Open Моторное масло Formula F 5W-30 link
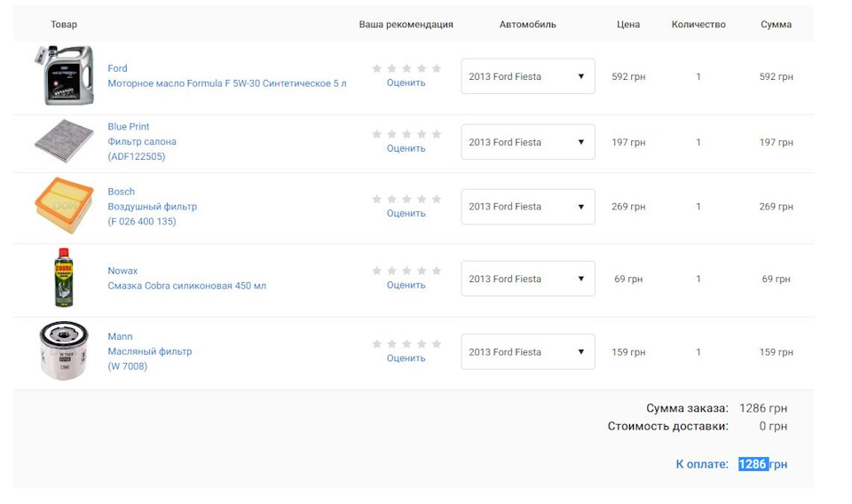 click(227, 83)
